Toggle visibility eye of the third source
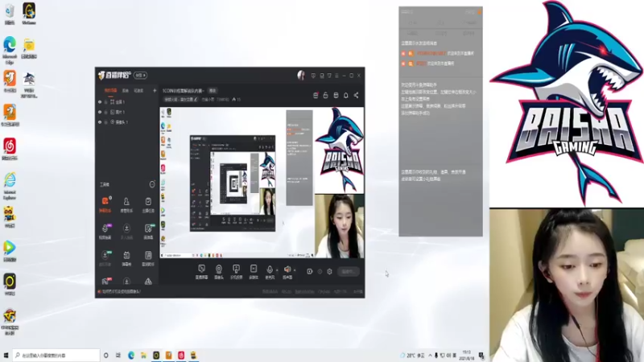644x362 pixels. pyautogui.click(x=100, y=122)
